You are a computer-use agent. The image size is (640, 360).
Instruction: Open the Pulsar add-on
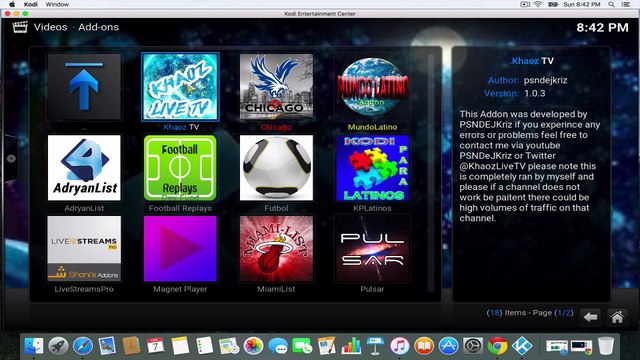372,249
